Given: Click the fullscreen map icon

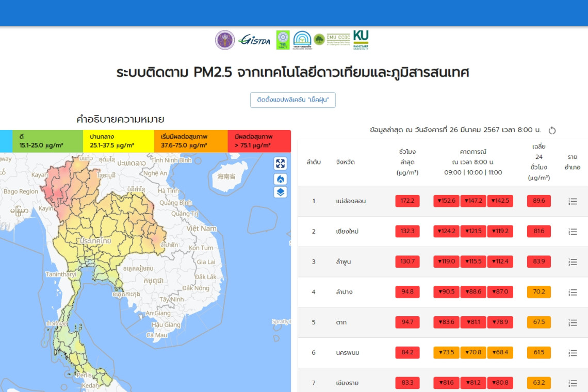Looking at the screenshot, I should point(280,164).
